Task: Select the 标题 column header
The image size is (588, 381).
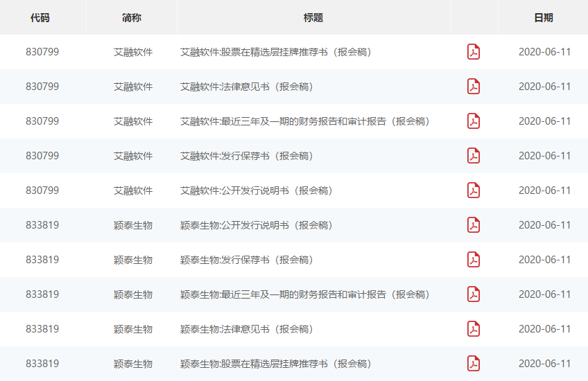Action: pos(313,18)
